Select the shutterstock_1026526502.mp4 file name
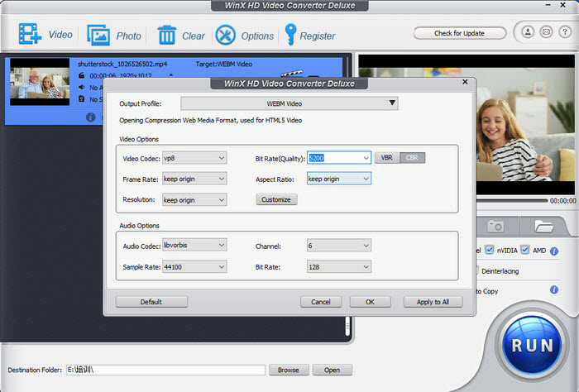The width and height of the screenshot is (579, 392). coord(122,64)
